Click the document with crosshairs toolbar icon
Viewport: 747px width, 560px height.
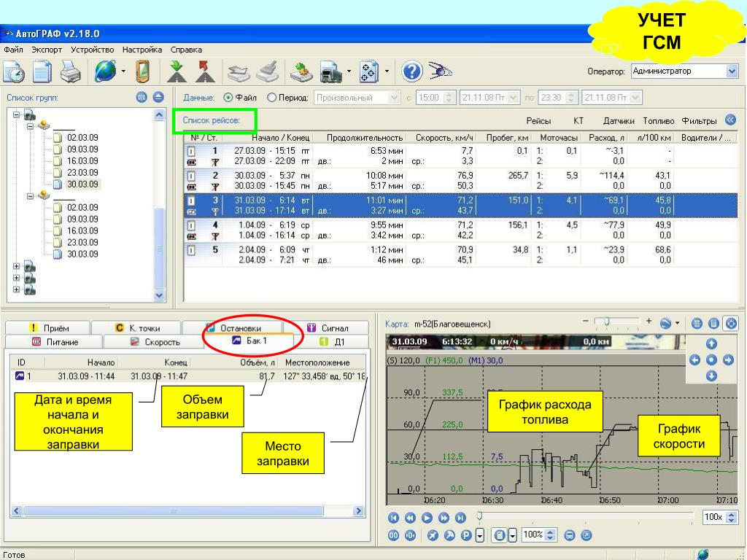point(370,71)
